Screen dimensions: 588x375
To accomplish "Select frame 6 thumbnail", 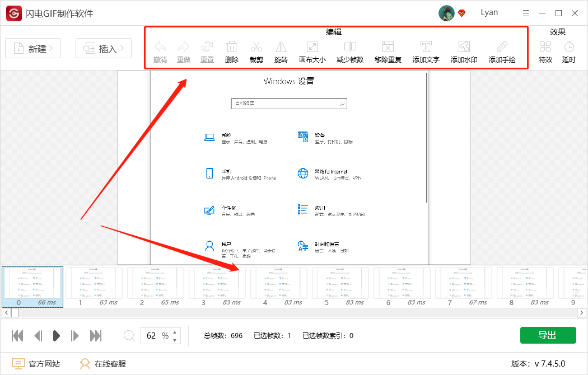I will tap(402, 287).
